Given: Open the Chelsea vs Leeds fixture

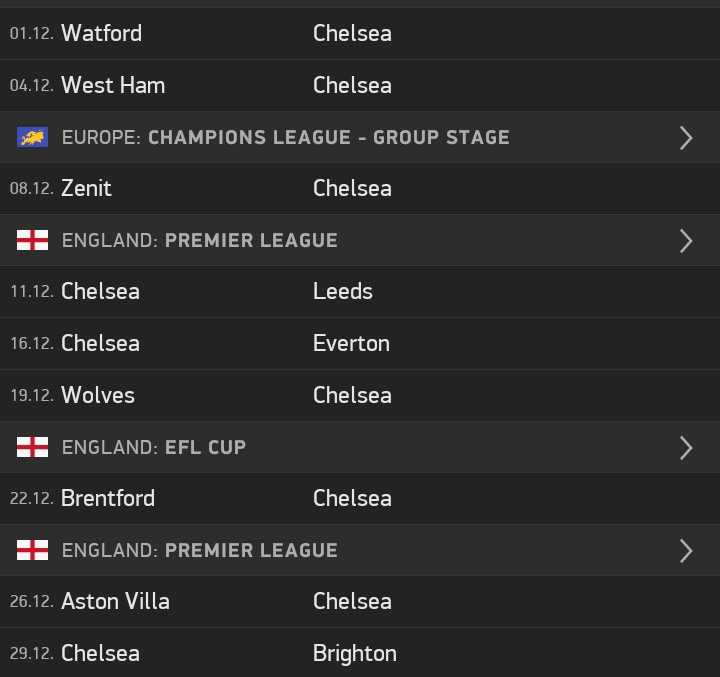Looking at the screenshot, I should click(360, 291).
